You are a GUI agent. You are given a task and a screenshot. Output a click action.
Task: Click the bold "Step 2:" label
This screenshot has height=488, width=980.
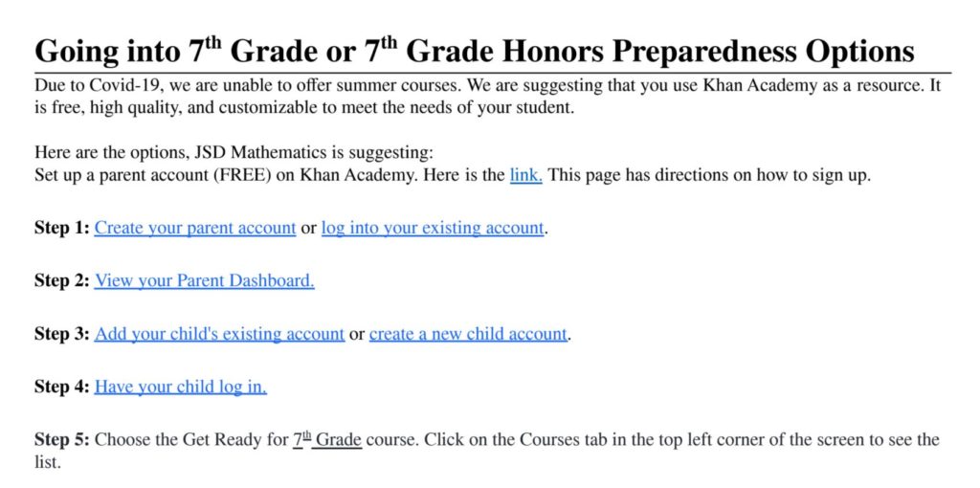coord(62,280)
